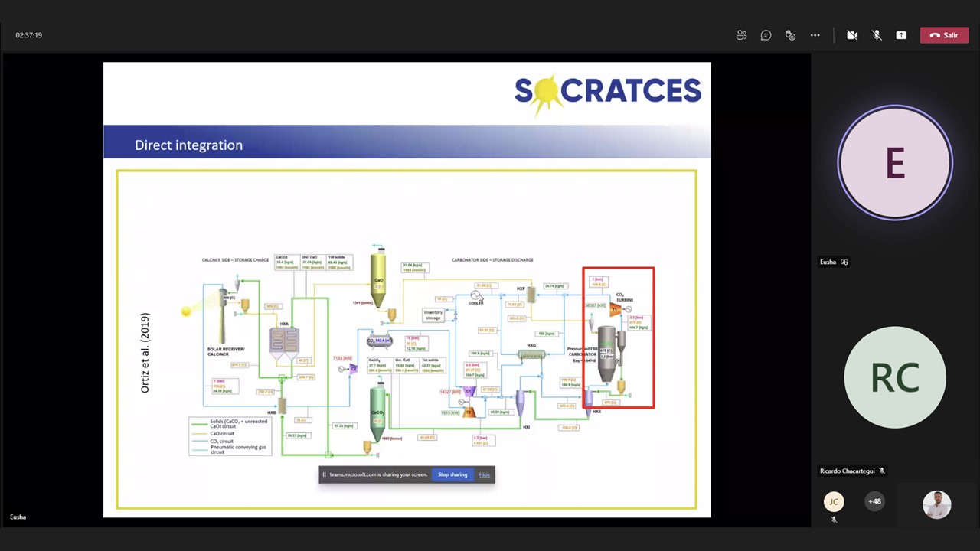Unmute the microphone
The height and width of the screenshot is (551, 980).
click(x=877, y=35)
